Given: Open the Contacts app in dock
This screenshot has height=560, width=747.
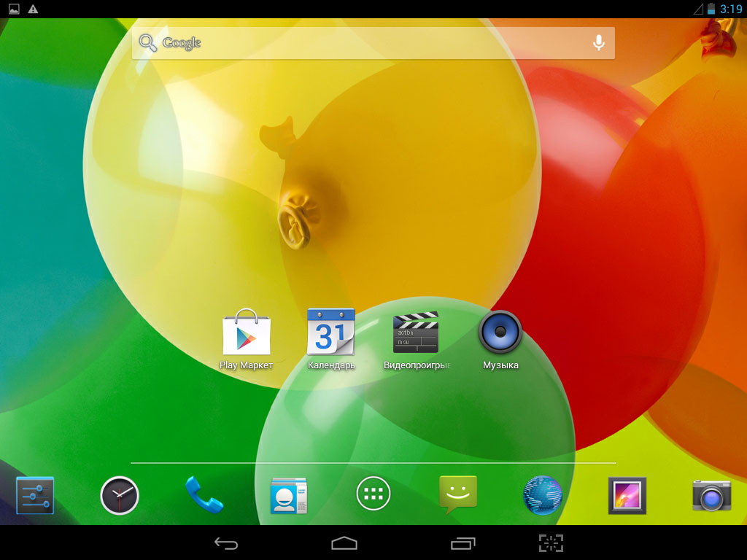Looking at the screenshot, I should coord(289,495).
